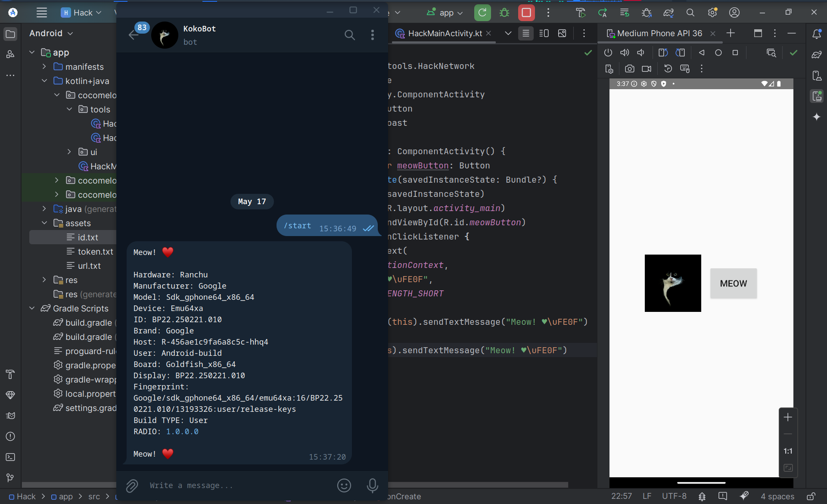This screenshot has width=827, height=504.
Task: Close the Medium Phone API 36 tab
Action: click(x=713, y=33)
